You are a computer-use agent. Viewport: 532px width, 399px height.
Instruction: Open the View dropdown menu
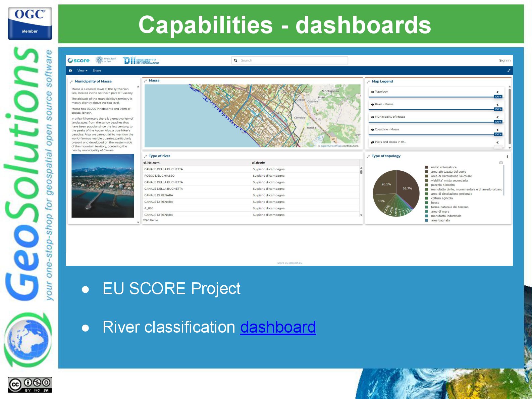pyautogui.click(x=82, y=70)
